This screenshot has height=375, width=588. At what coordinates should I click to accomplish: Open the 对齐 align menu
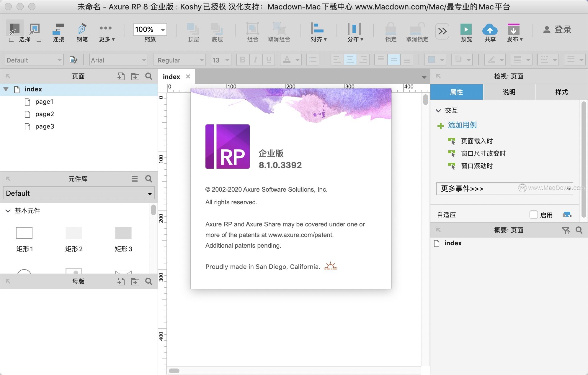click(x=318, y=32)
